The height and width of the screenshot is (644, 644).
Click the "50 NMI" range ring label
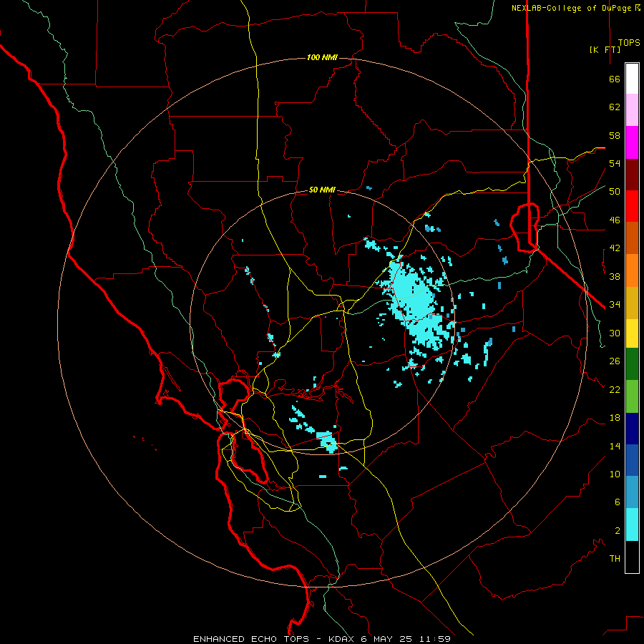[323, 190]
